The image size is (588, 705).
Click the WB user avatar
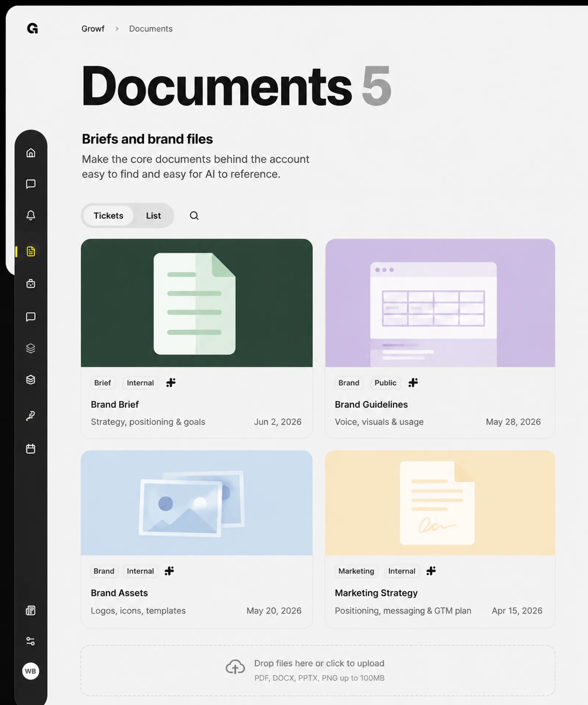pyautogui.click(x=31, y=671)
